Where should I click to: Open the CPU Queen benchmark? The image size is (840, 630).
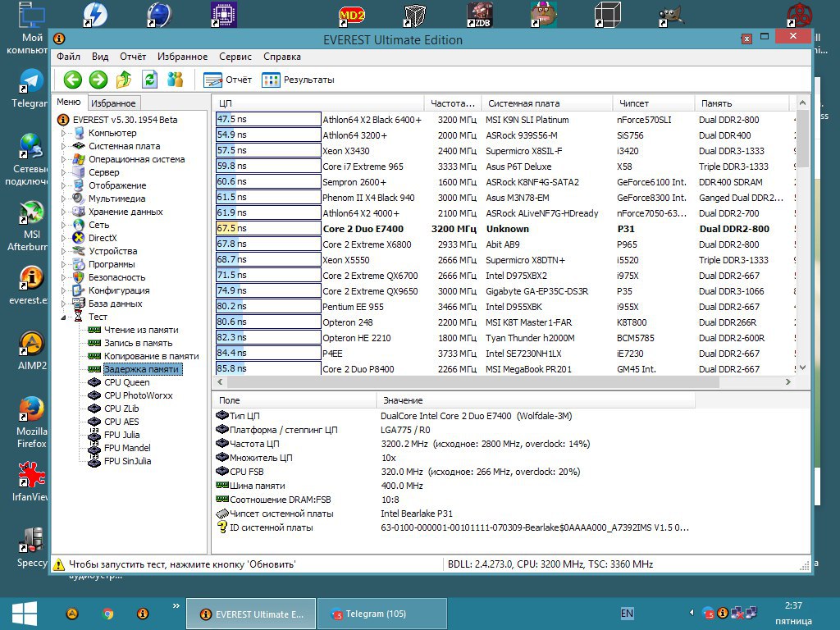[x=127, y=382]
